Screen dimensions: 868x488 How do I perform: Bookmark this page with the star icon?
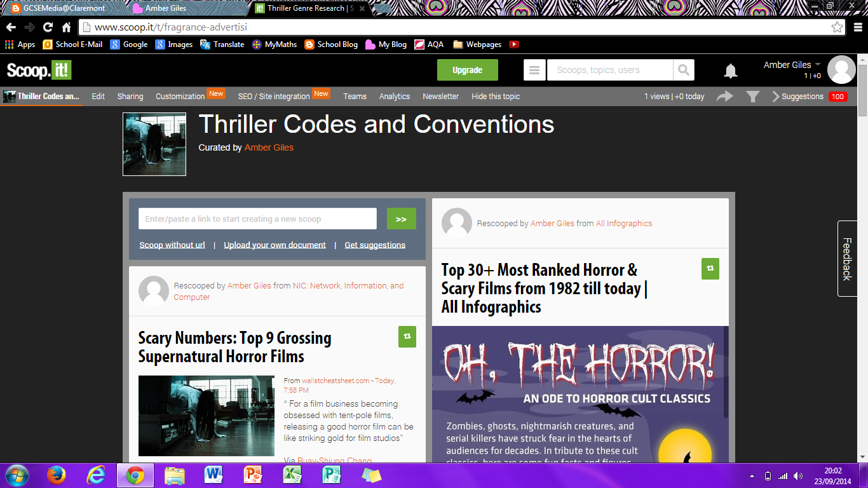(x=837, y=27)
